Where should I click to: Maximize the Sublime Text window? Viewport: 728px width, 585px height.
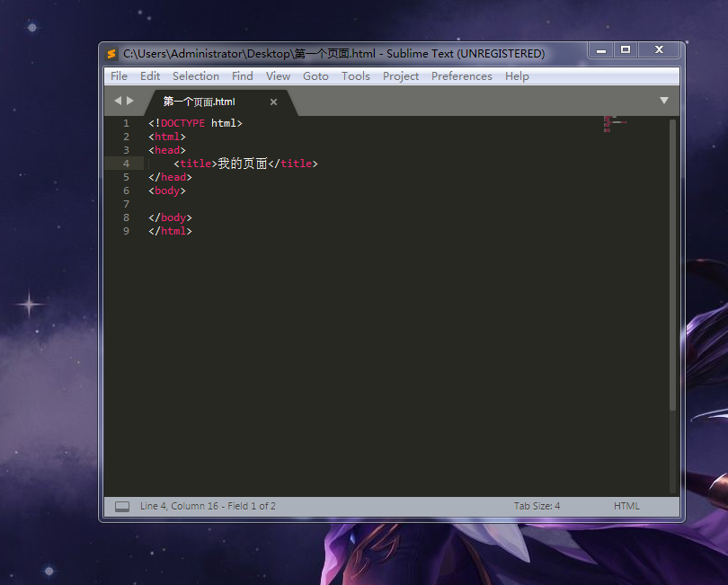[x=626, y=50]
